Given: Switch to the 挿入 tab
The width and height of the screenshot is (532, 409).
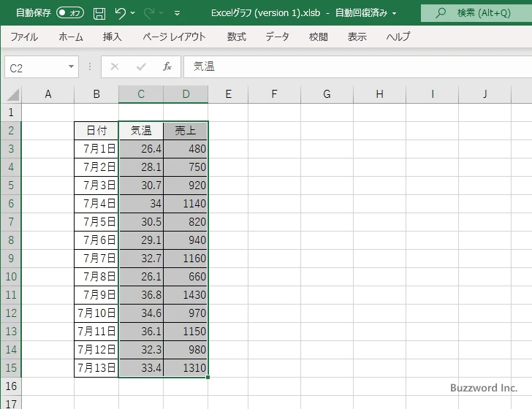Looking at the screenshot, I should click(113, 37).
